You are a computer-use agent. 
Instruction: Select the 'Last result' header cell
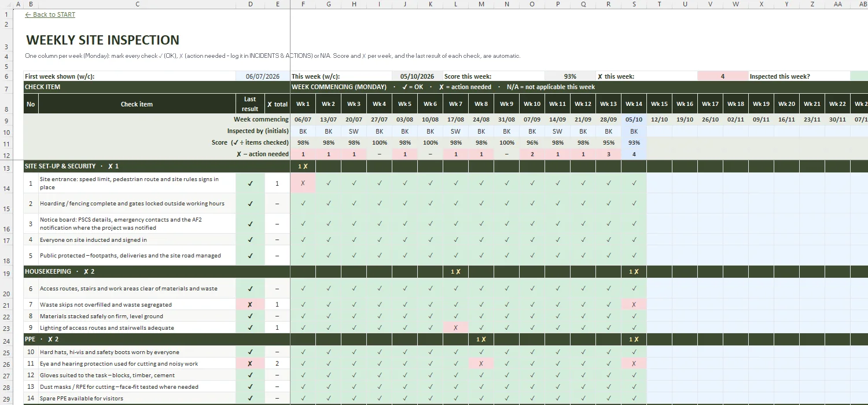tap(250, 104)
